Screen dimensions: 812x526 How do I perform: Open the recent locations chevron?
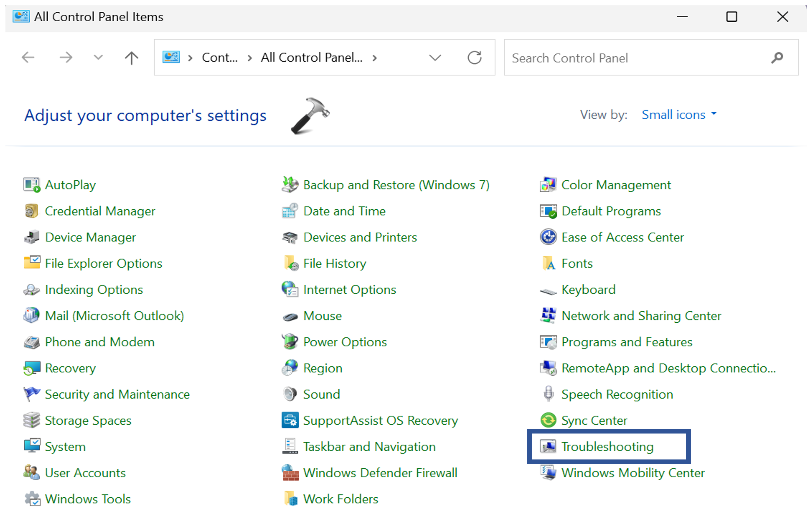coord(98,58)
